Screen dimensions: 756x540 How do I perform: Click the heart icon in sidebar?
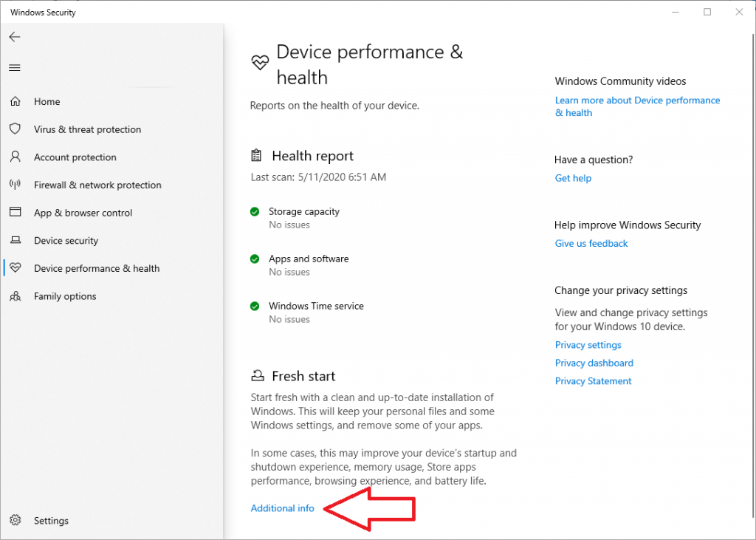pos(16,267)
